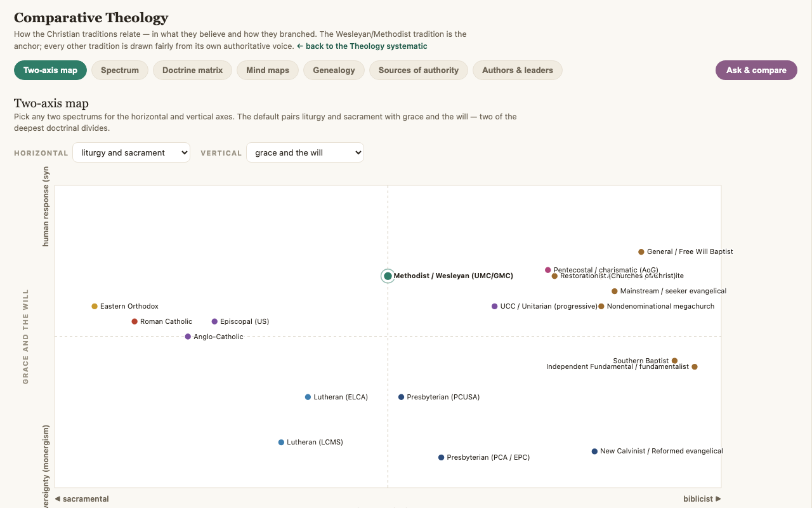This screenshot has width=812, height=508.
Task: Open the Genealogy tab
Action: pos(334,70)
